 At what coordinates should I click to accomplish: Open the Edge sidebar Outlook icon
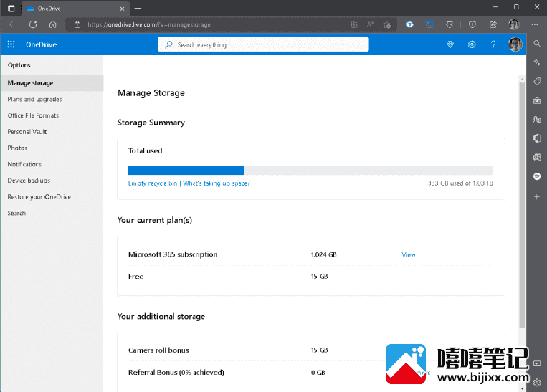click(x=537, y=157)
